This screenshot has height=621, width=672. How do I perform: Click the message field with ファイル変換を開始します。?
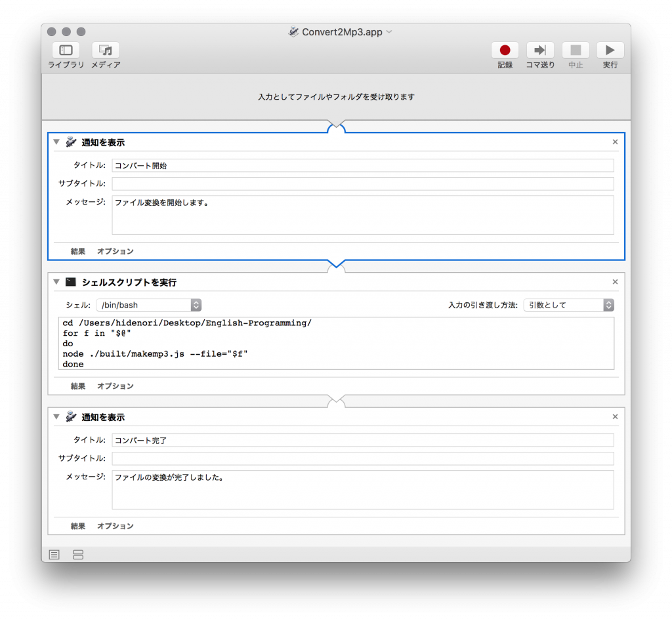click(x=362, y=215)
